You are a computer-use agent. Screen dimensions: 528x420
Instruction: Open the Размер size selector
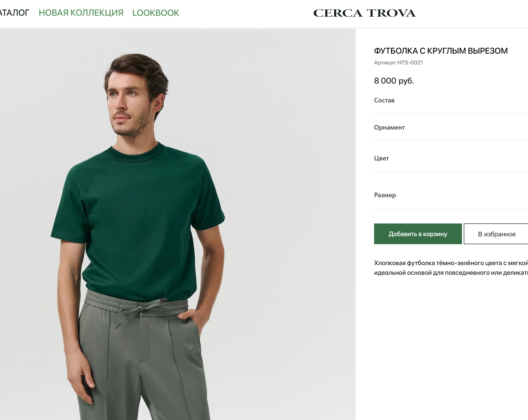pyautogui.click(x=451, y=195)
